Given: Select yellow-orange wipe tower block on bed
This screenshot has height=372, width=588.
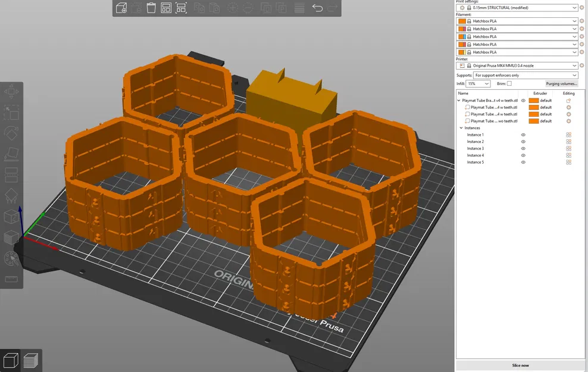Looking at the screenshot, I should (292, 99).
